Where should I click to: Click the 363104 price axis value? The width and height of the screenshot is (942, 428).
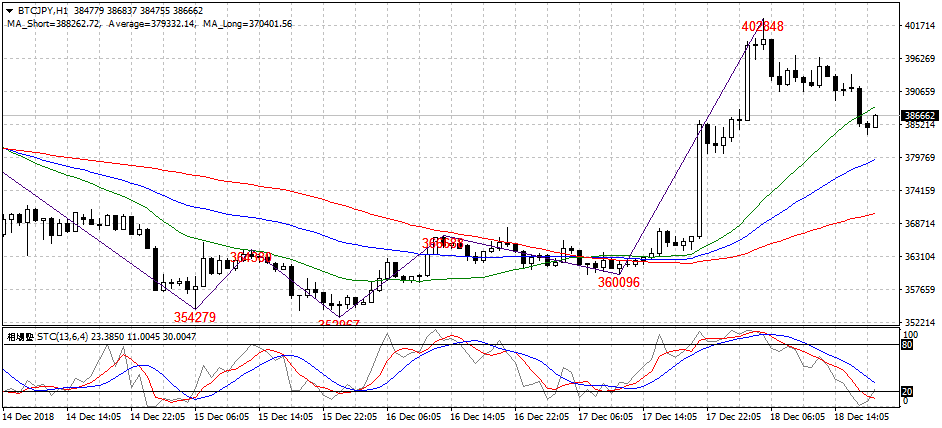(x=917, y=257)
